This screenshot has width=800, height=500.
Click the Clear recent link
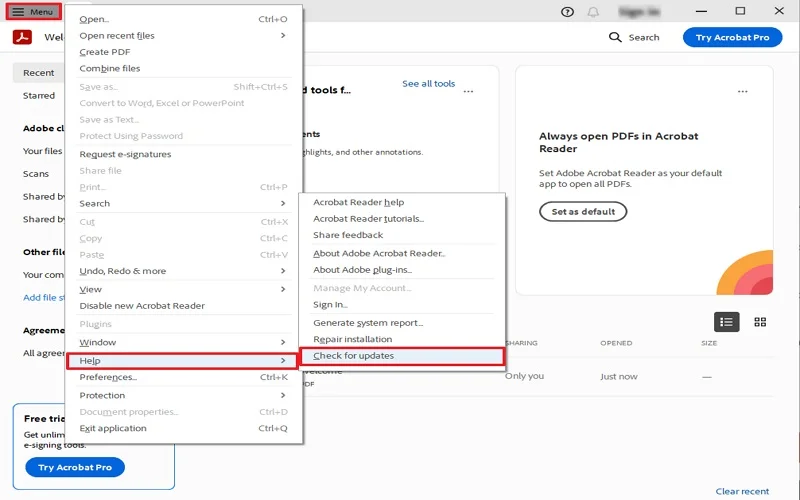point(742,492)
